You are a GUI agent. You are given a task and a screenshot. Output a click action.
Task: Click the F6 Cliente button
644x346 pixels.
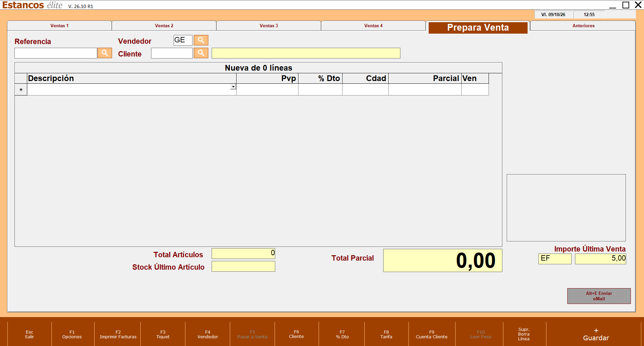point(296,334)
